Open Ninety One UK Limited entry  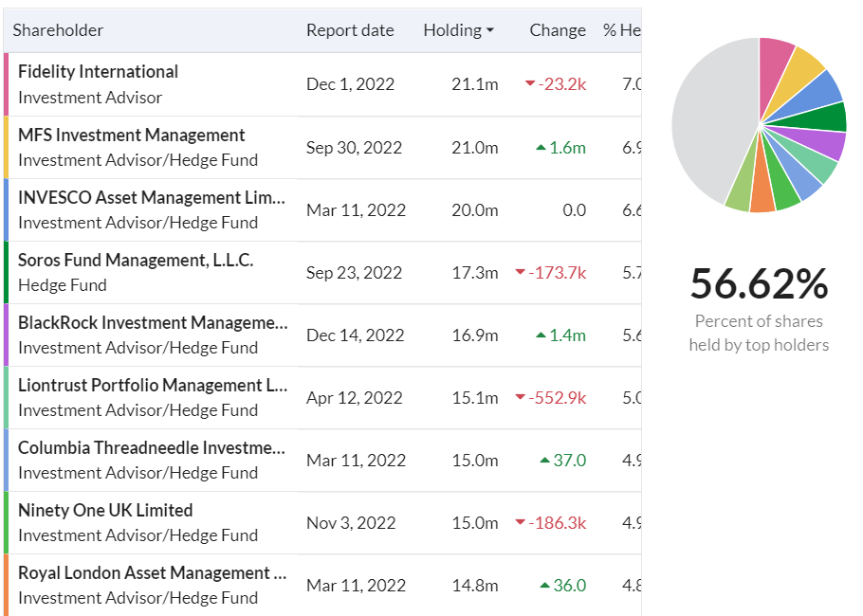coord(105,511)
